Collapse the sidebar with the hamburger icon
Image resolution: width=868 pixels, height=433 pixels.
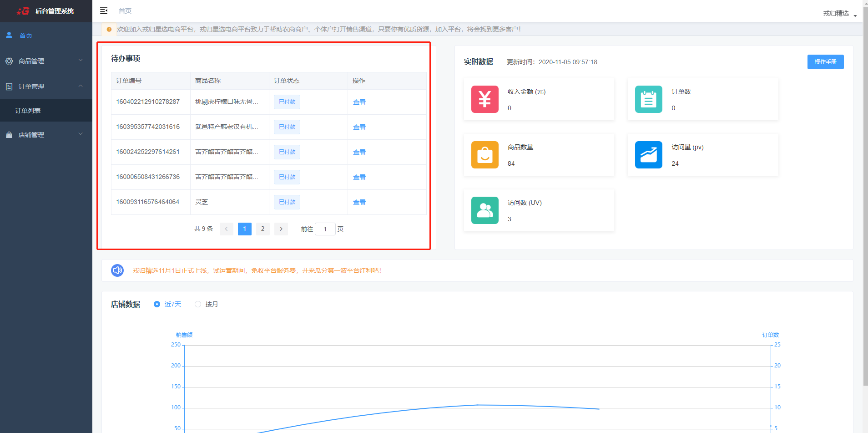[x=104, y=10]
